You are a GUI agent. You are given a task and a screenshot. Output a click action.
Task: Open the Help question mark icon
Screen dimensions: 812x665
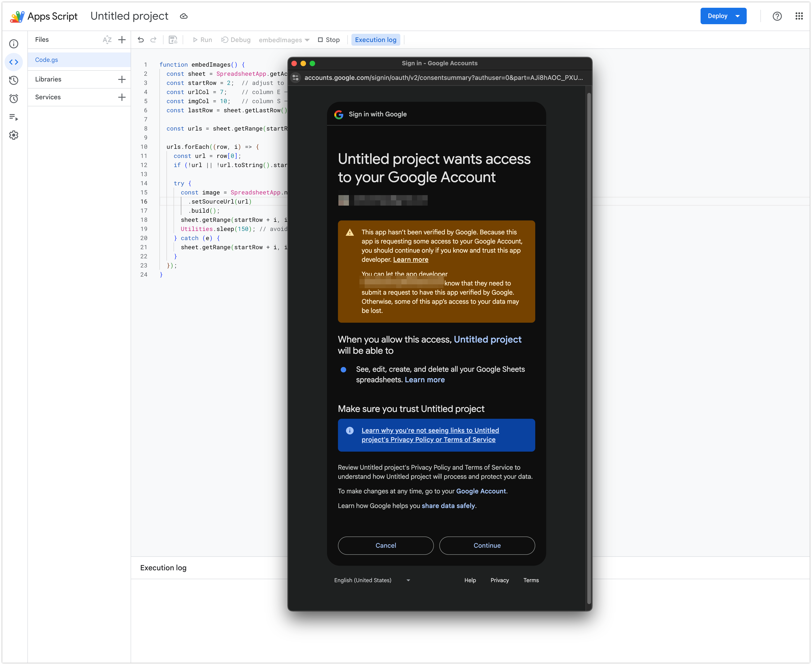click(x=777, y=16)
